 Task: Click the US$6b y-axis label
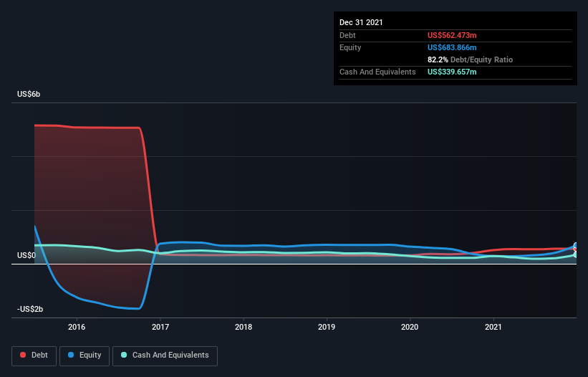[29, 94]
